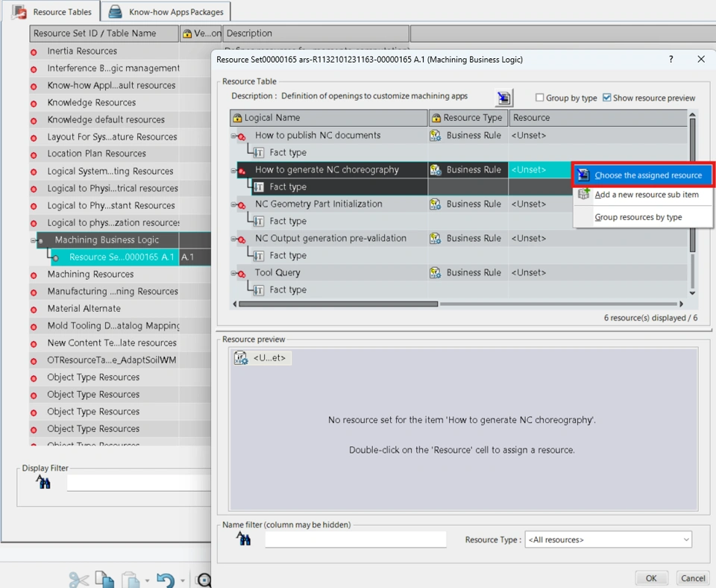This screenshot has width=716, height=588.
Task: Click Business Rule icon in Tool Query row
Action: (x=435, y=272)
